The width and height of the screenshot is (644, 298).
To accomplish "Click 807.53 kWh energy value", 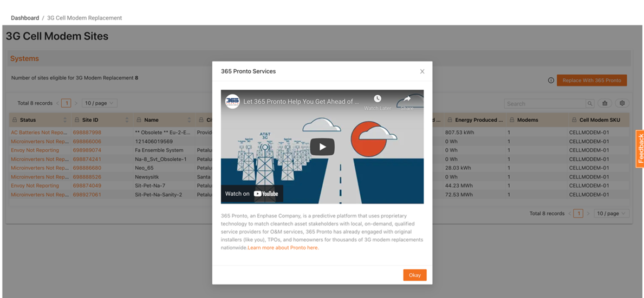I will 460,133.
